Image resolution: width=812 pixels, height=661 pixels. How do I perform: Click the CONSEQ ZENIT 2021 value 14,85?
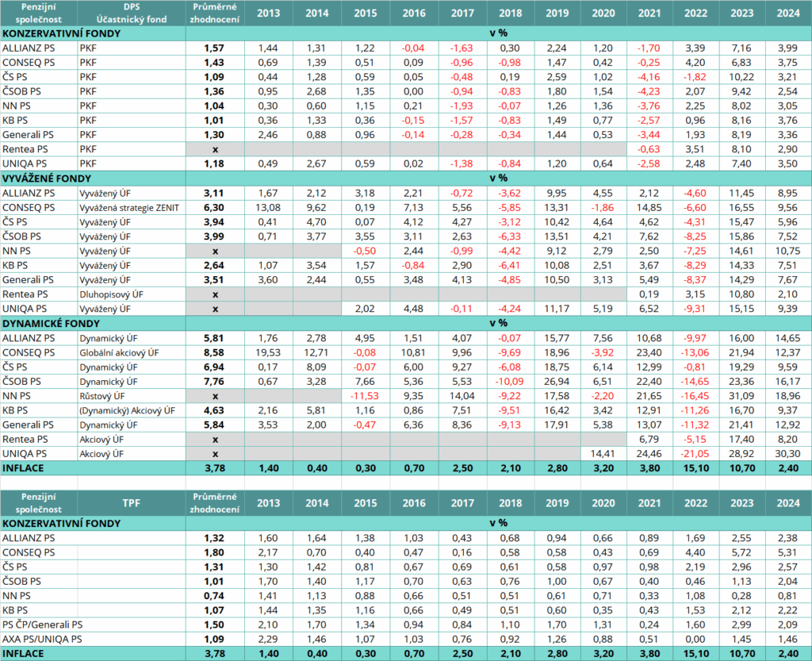click(649, 208)
